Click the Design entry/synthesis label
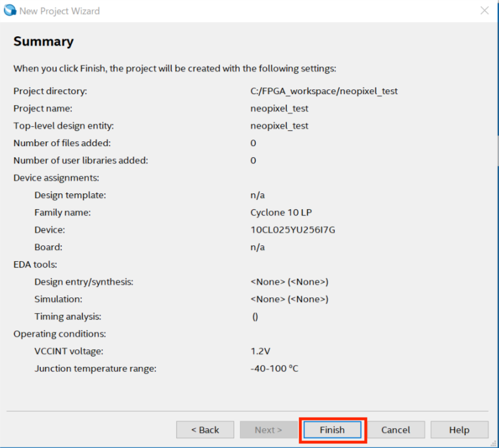This screenshot has width=499, height=448. (x=84, y=282)
